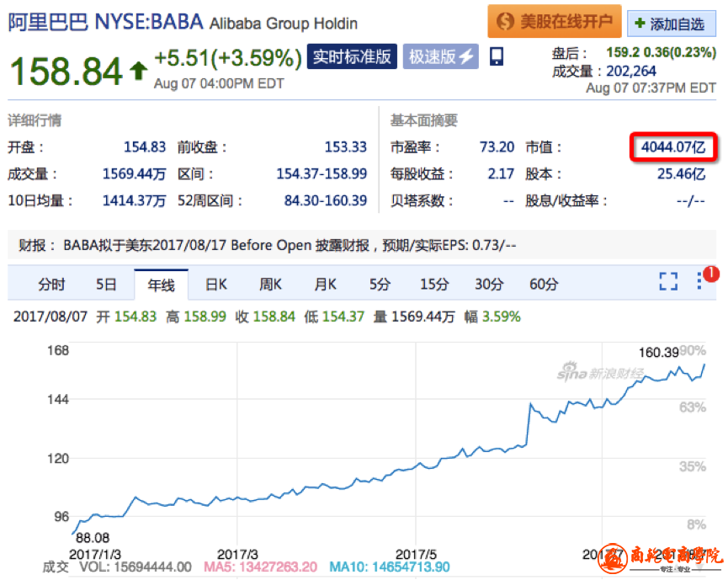728x580 pixels.
Task: Click the VOL 15694444.00 readout
Action: (136, 567)
